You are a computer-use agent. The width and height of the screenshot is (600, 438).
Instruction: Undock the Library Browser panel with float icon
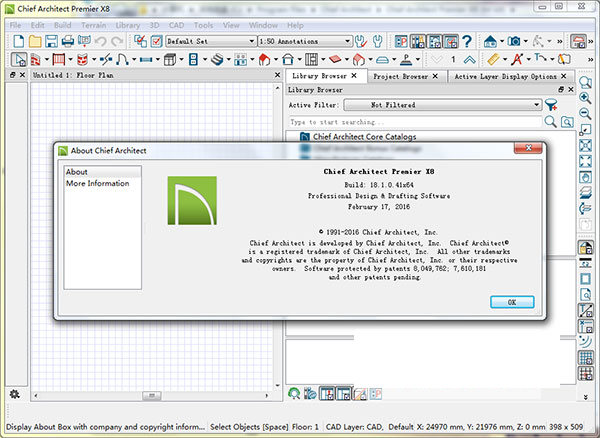(561, 89)
